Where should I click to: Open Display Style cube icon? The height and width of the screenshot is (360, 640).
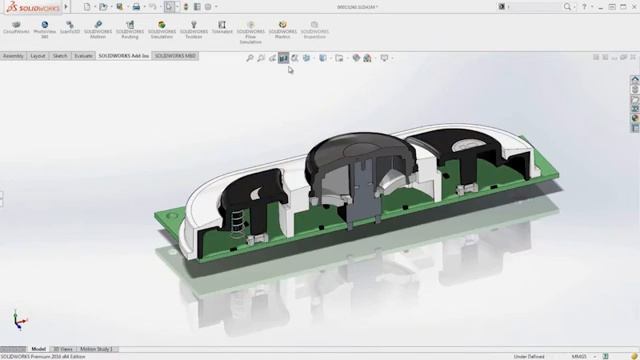tap(322, 58)
